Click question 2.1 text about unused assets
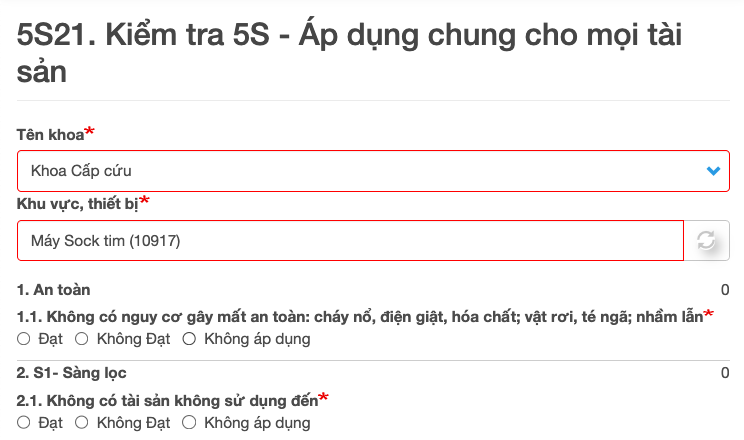Screen dimensions: 744x440 tap(167, 401)
